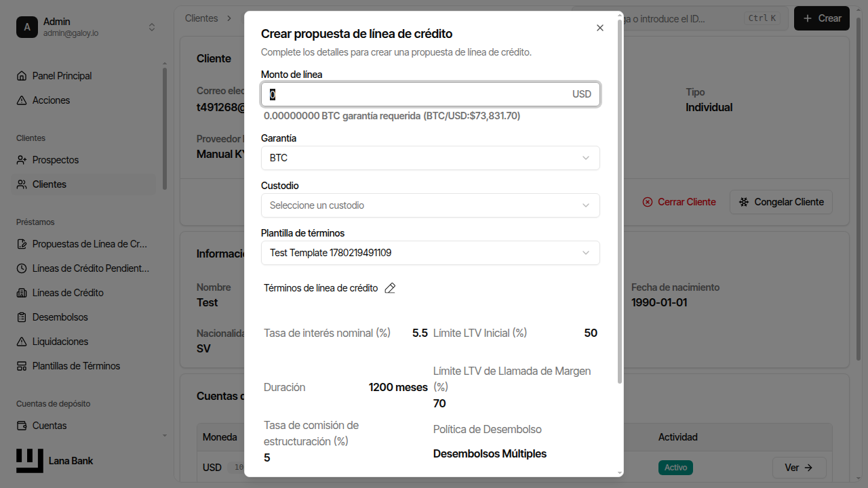Select Clientes in the sidebar
This screenshot has width=868, height=488.
pyautogui.click(x=83, y=184)
